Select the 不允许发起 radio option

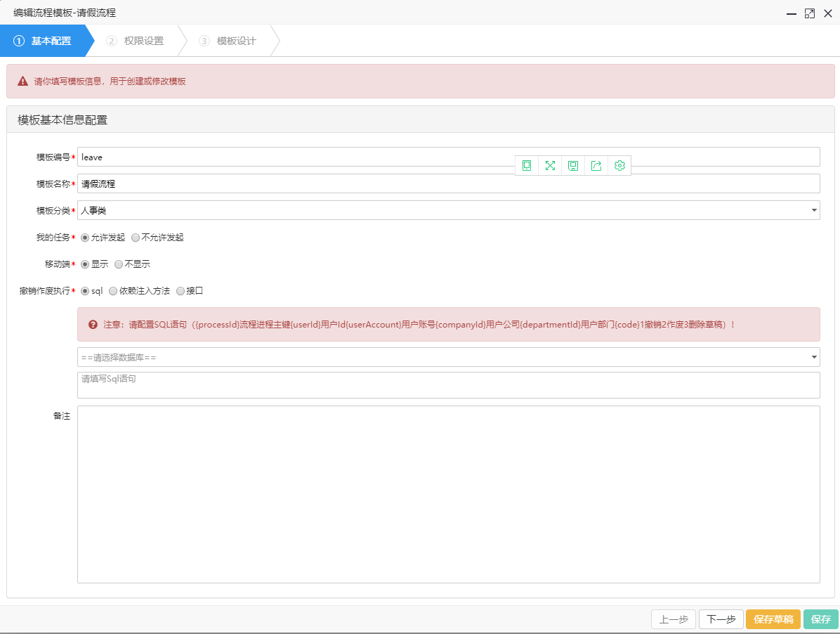[x=136, y=238]
